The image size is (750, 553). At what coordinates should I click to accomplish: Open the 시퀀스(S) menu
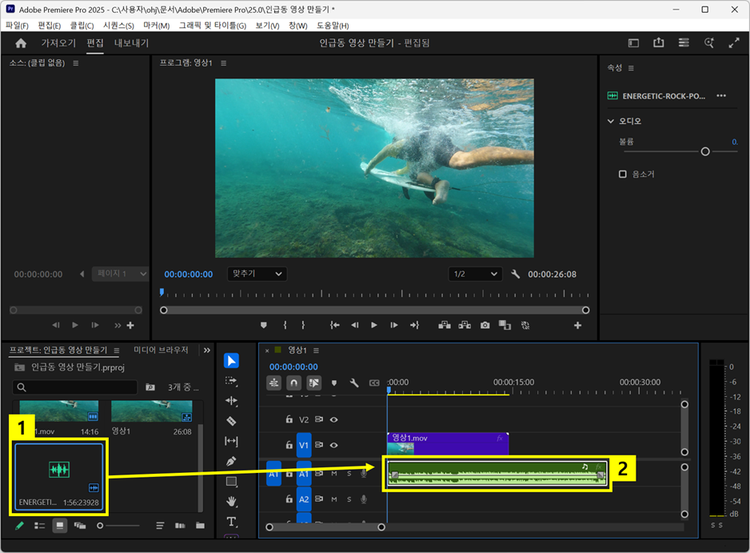coord(118,25)
